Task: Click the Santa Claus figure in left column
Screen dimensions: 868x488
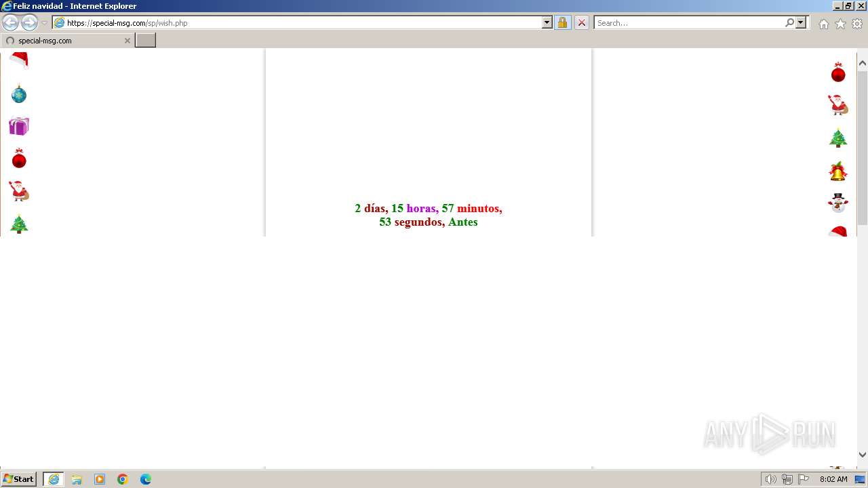Action: tap(19, 191)
